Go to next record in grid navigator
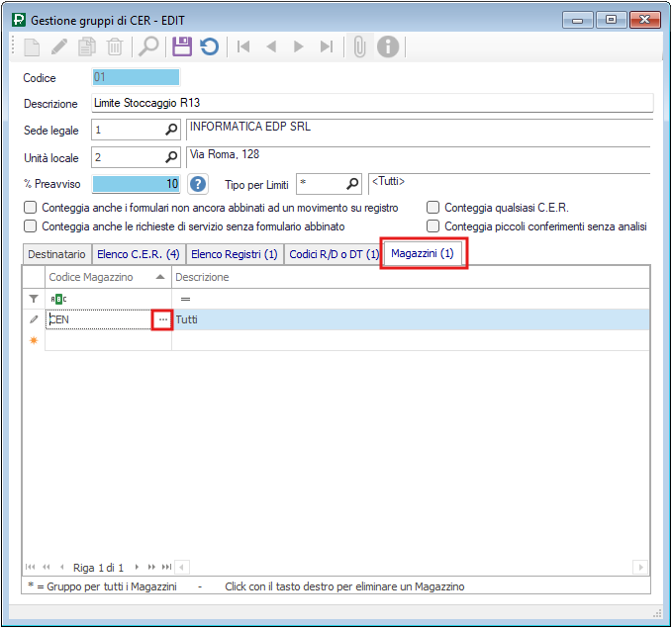 pyautogui.click(x=138, y=568)
